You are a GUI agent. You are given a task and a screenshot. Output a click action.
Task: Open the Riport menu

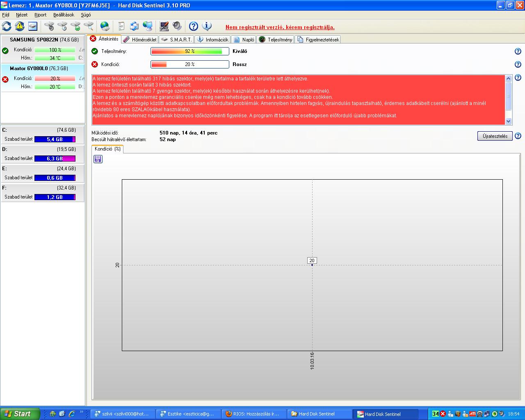[x=40, y=15]
